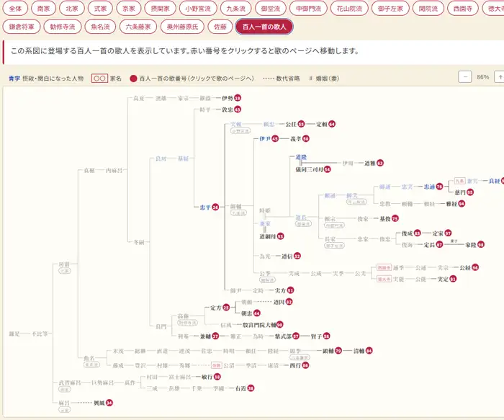
Task: Switch to the 北家 tab
Action: tap(72, 9)
